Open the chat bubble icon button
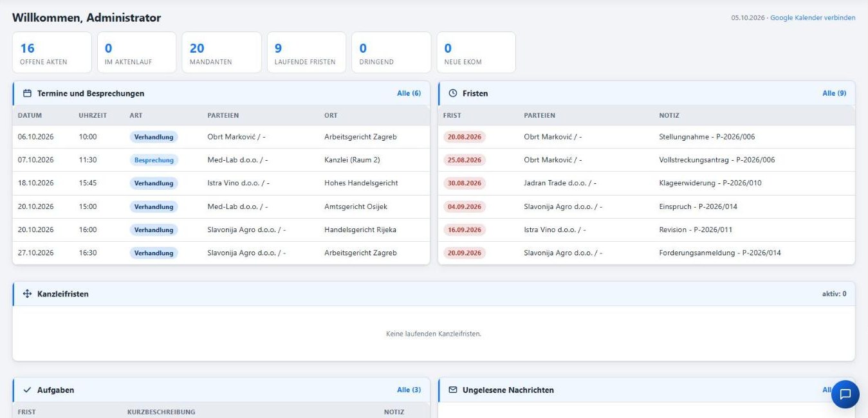Screen dimensions: 868x418 click(845, 394)
